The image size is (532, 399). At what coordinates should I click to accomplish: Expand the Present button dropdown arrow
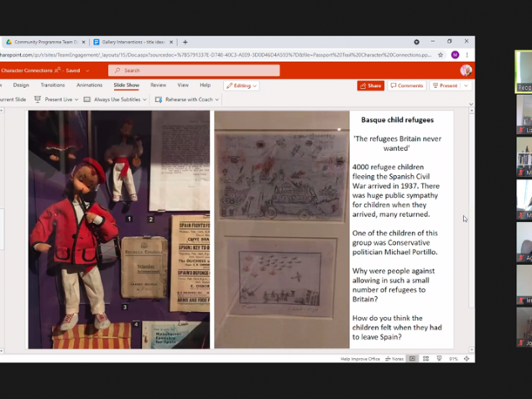(x=466, y=85)
